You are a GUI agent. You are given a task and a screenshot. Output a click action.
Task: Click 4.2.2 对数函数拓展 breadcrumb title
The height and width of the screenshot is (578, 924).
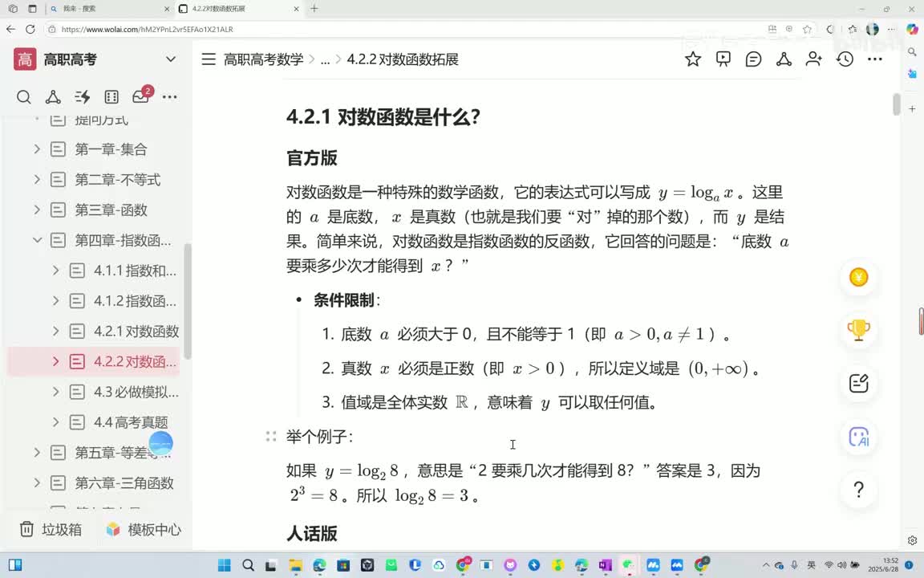pos(403,59)
